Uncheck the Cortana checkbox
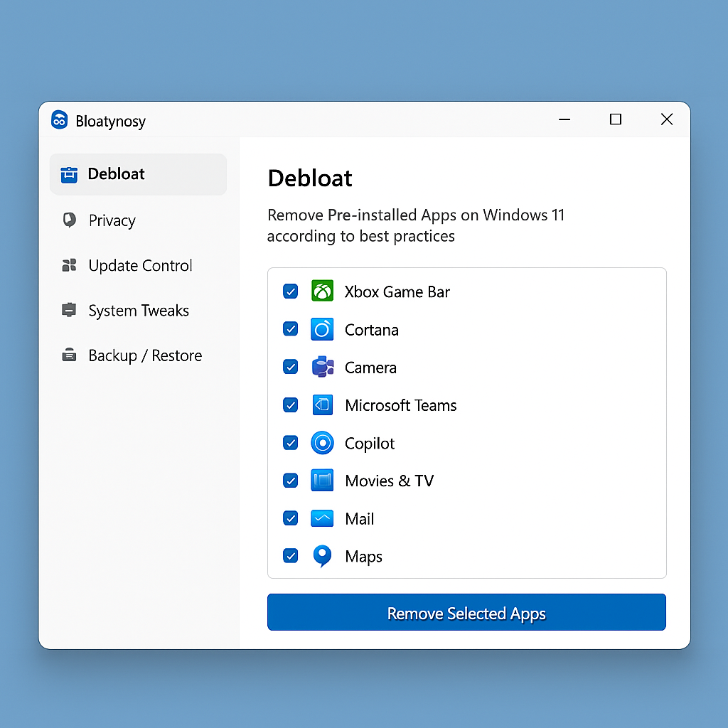Image resolution: width=728 pixels, height=728 pixels. (290, 329)
